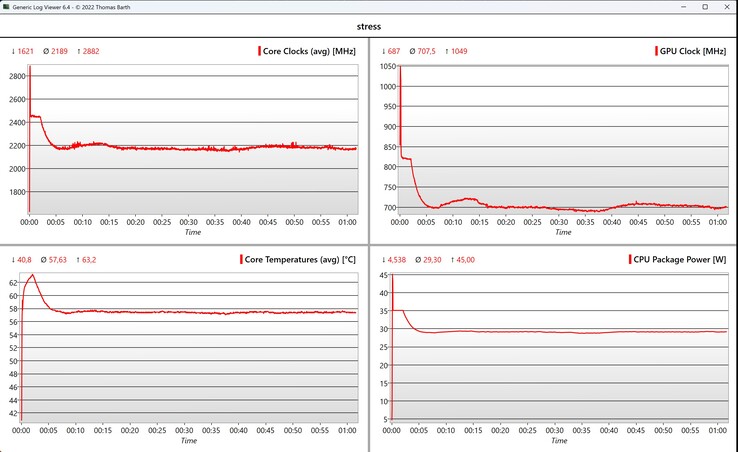Click the stress heading at the top
This screenshot has width=738, height=452.
point(369,27)
